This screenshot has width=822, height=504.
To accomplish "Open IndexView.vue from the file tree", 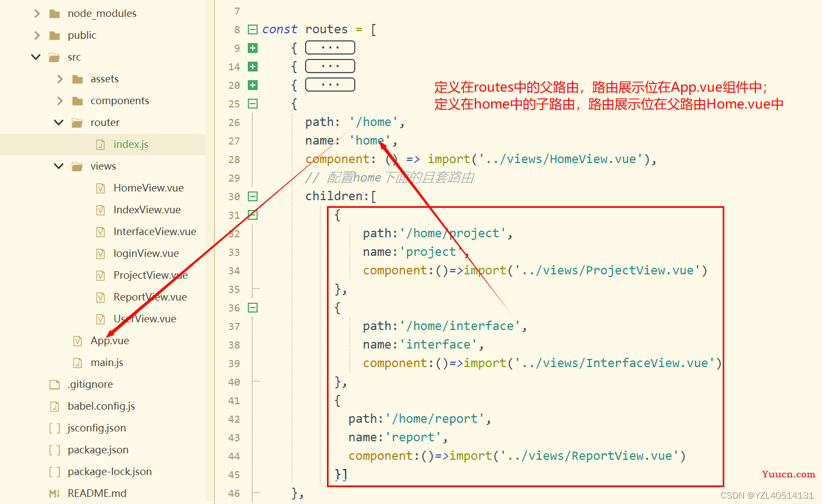I will (x=147, y=210).
